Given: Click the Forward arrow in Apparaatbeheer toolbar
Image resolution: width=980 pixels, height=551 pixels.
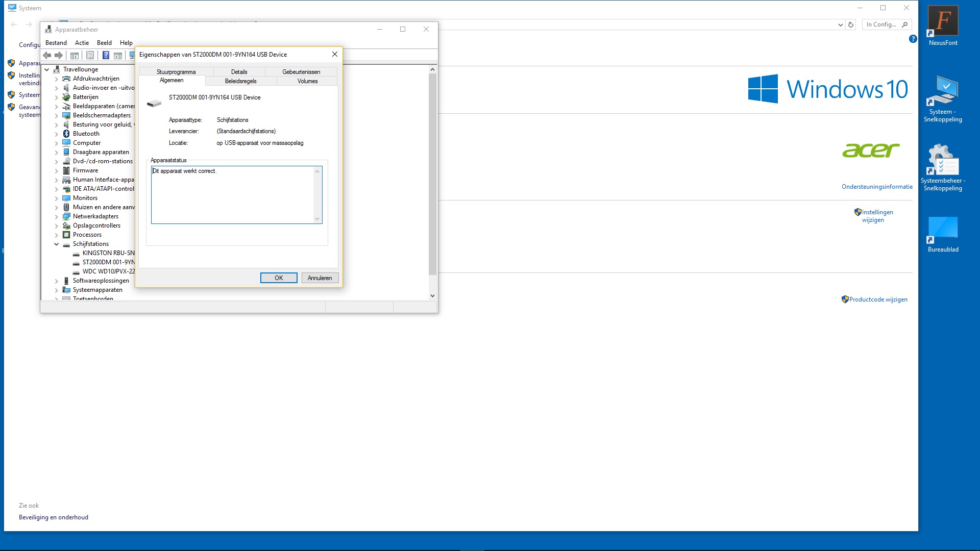Looking at the screenshot, I should click(x=59, y=55).
